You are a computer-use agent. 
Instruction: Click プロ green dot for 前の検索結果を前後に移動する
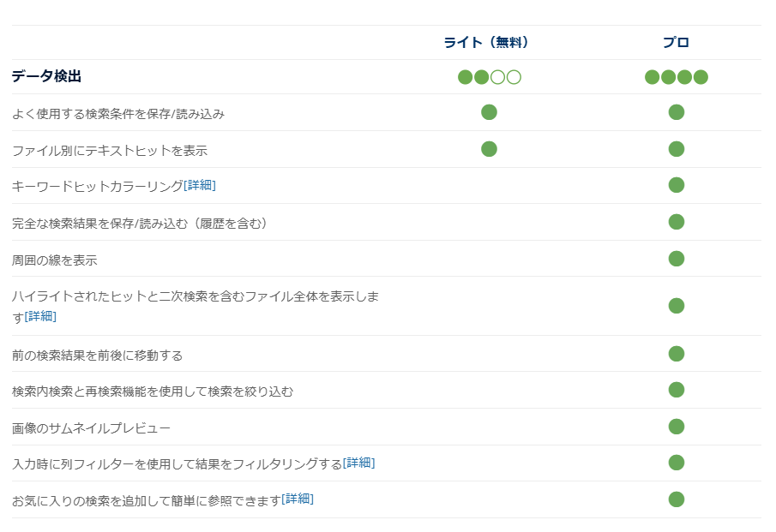coord(676,354)
